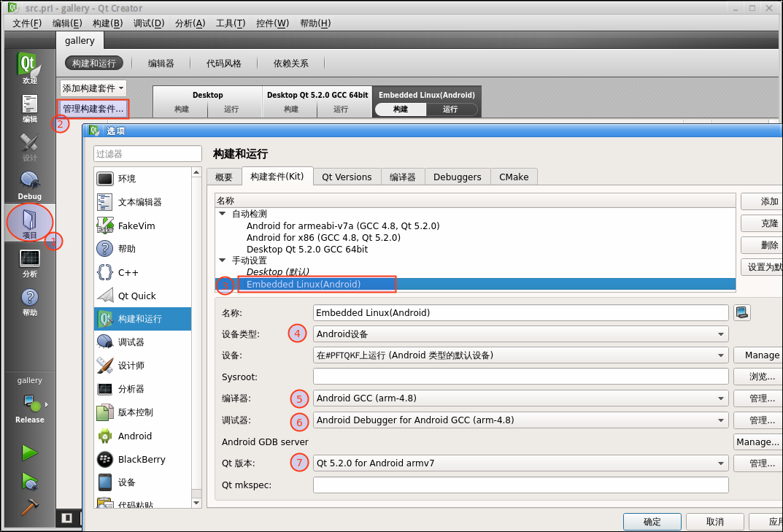Screen dimensions: 783x532
Task: Open the Debugger options category
Action: pos(143,342)
